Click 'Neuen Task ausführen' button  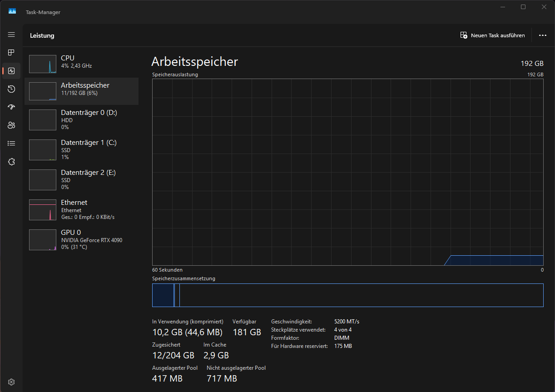[x=493, y=35]
